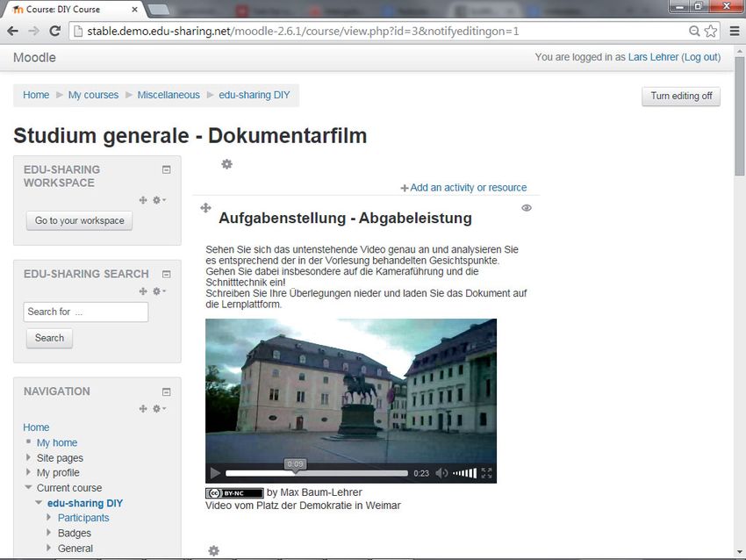This screenshot has width=746, height=560.
Task: Play the Weimar video
Action: (215, 473)
